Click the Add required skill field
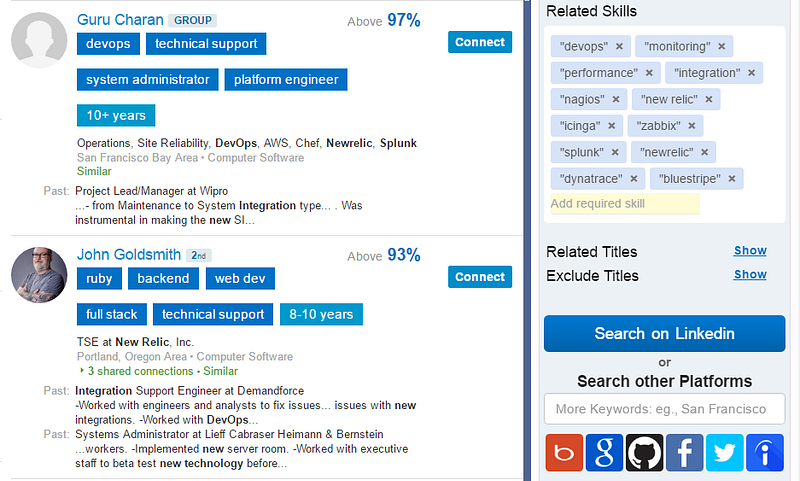800x481 pixels. pos(625,204)
